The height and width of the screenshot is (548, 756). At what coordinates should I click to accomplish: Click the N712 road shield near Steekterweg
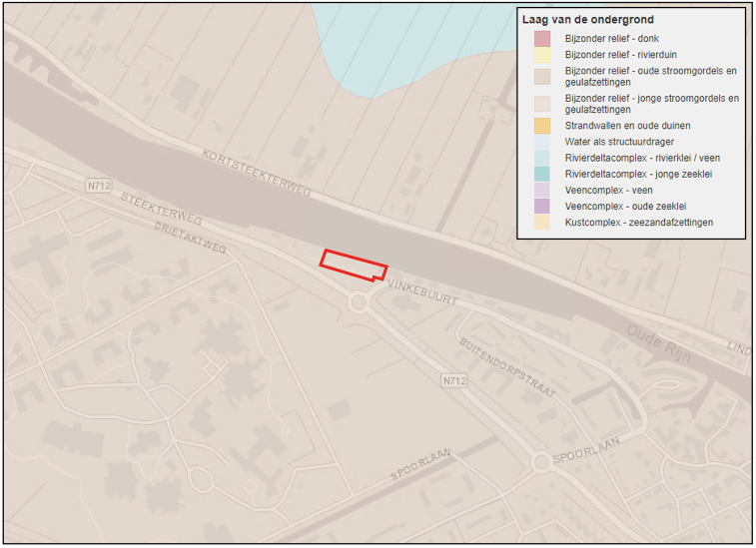tap(99, 186)
